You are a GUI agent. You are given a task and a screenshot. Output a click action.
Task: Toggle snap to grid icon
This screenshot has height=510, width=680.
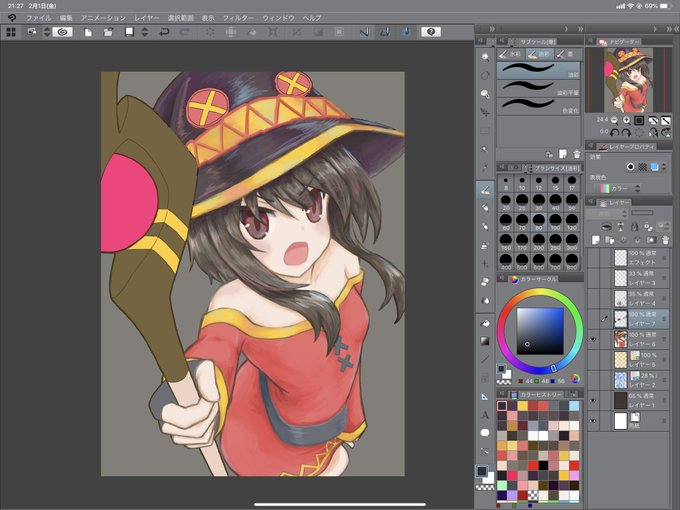click(x=405, y=32)
